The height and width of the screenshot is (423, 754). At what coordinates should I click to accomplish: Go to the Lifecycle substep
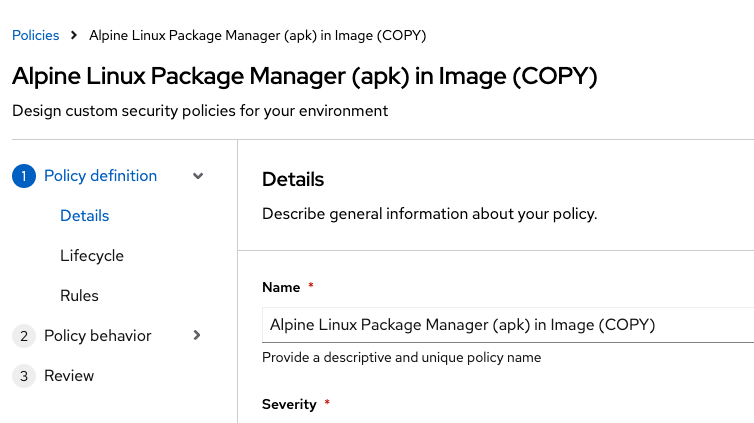[x=92, y=256]
